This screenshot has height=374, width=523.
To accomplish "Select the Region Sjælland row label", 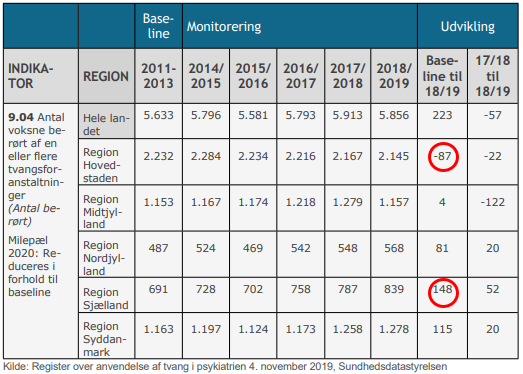I will point(106,295).
